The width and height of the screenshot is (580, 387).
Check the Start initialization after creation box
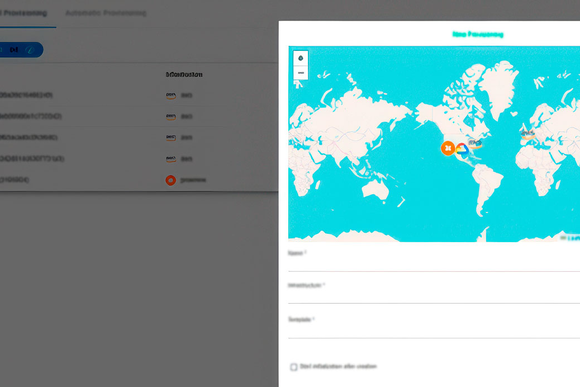point(294,367)
